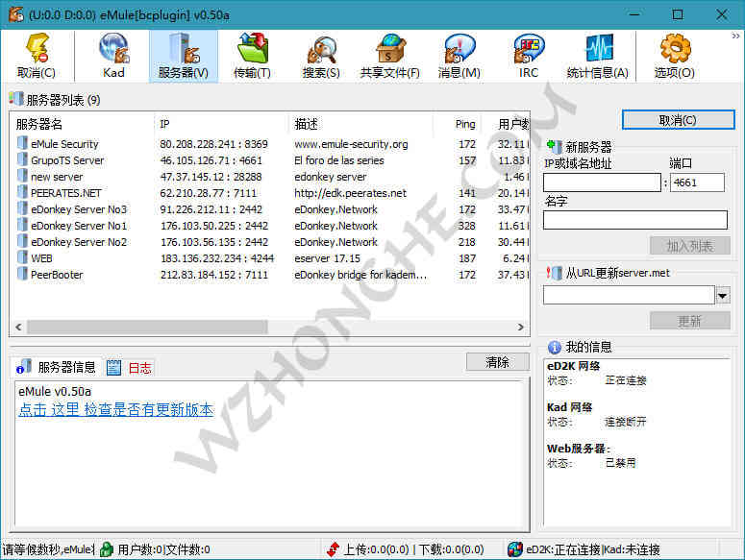The image size is (745, 560).
Task: Open the 搜索(S) search section
Action: click(321, 56)
